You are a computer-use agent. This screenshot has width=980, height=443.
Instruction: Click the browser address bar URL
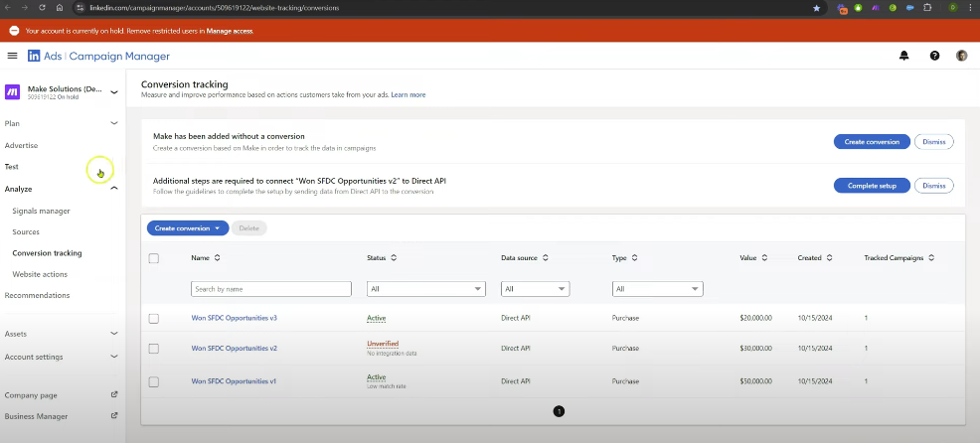215,8
